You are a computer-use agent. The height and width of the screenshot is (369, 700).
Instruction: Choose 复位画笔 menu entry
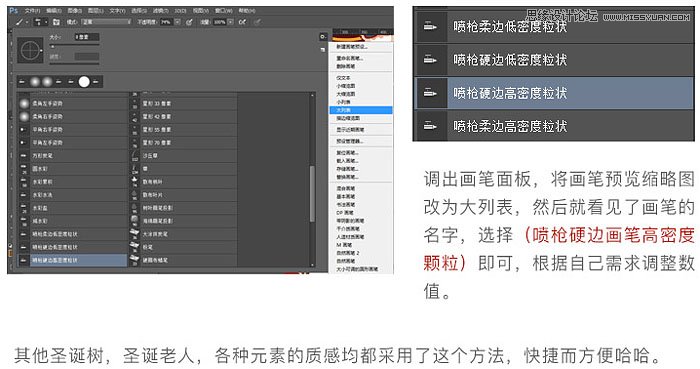coord(348,153)
